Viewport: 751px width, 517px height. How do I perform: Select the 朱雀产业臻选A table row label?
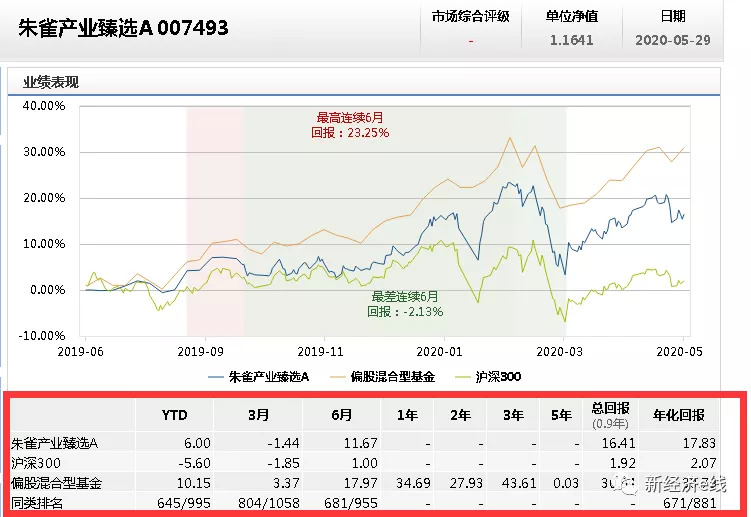[54, 444]
